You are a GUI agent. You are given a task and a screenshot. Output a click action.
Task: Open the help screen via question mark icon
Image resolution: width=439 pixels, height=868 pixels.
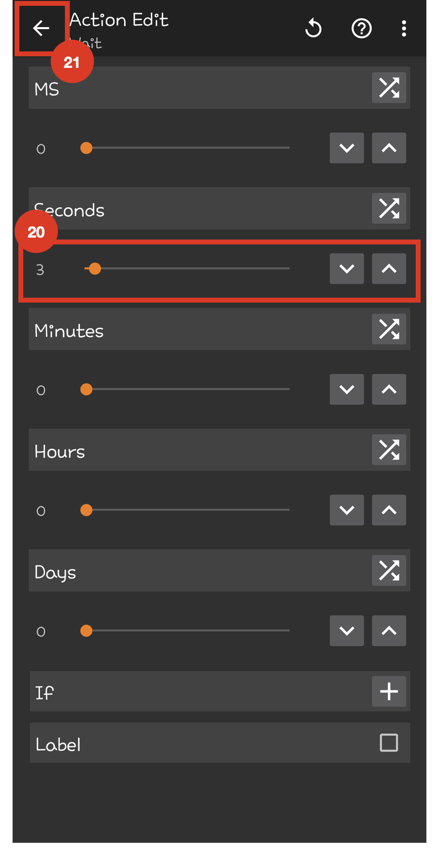click(x=361, y=29)
